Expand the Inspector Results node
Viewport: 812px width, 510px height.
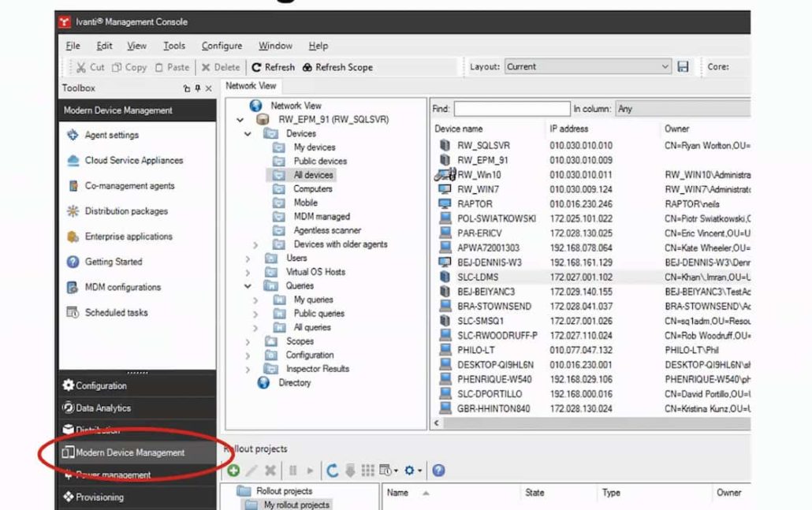(248, 369)
